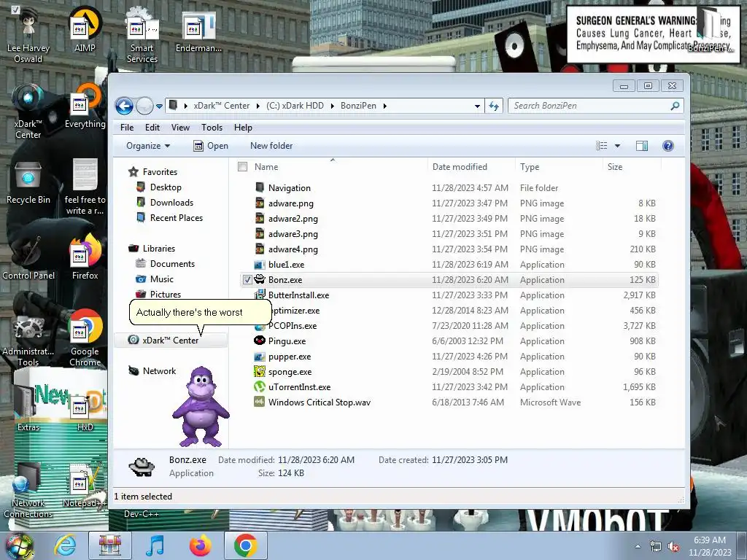
Task: Click the Bonzi Buddy purple gorilla
Action: click(201, 406)
